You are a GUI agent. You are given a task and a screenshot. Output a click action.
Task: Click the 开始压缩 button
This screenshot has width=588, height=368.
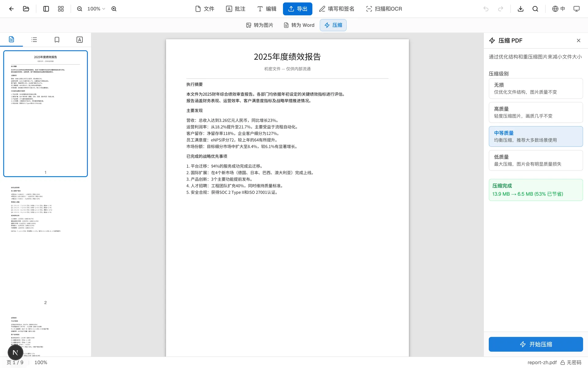point(536,344)
